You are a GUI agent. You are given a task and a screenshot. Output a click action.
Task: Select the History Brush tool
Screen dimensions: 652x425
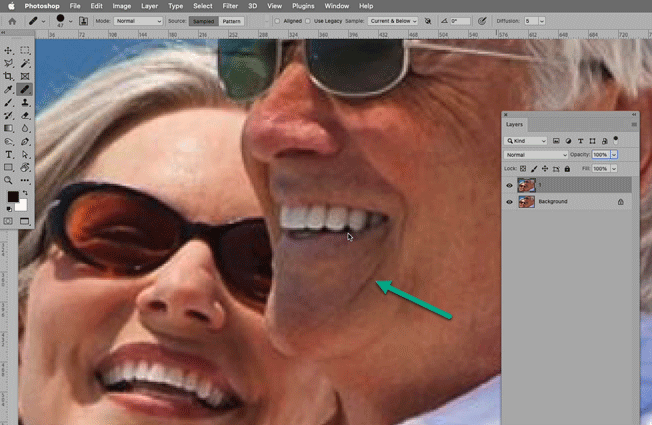pyautogui.click(x=8, y=115)
